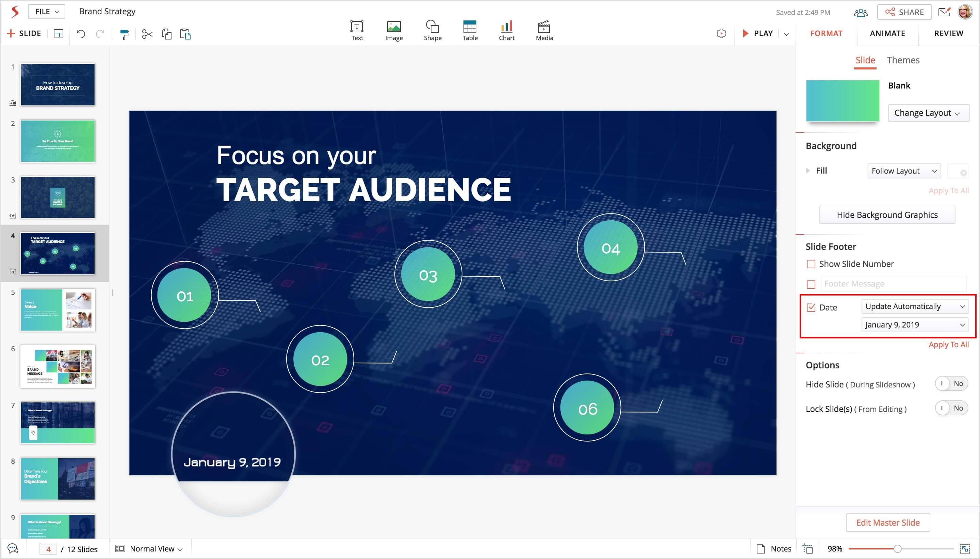This screenshot has height=559, width=980.
Task: Select slide 6 thumbnail, Brand Message
Action: [x=58, y=366]
